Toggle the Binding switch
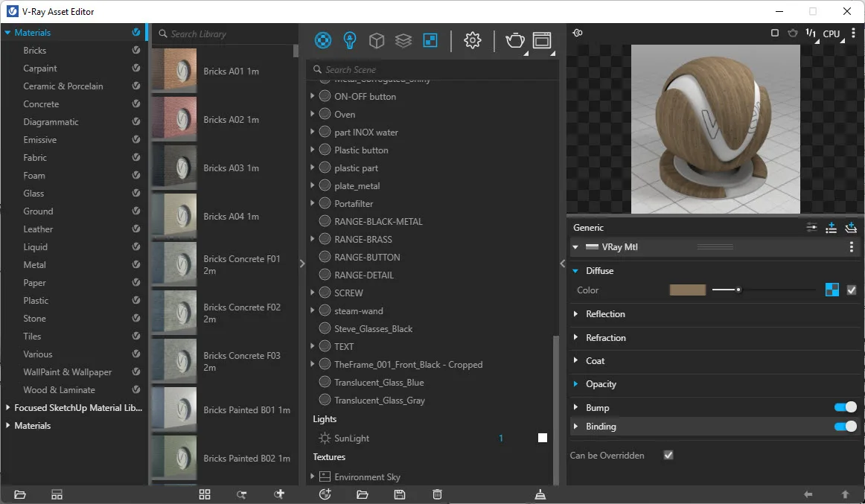The image size is (865, 504). tap(845, 427)
